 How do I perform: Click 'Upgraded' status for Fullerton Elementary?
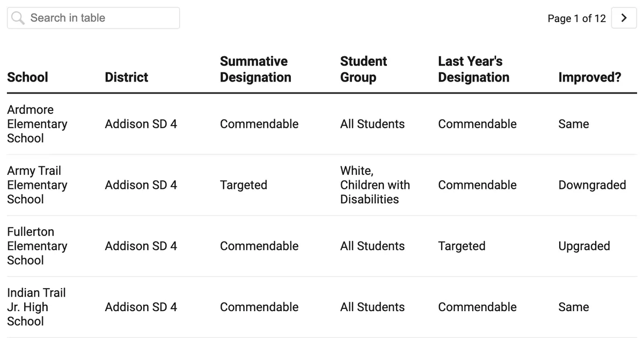coord(584,246)
